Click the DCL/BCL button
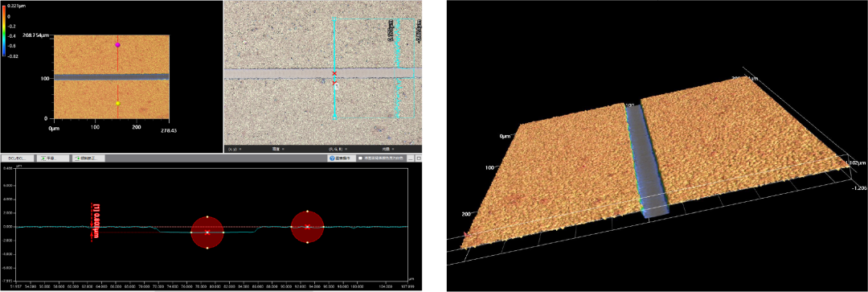This screenshot has height=292, width=868. tap(18, 158)
